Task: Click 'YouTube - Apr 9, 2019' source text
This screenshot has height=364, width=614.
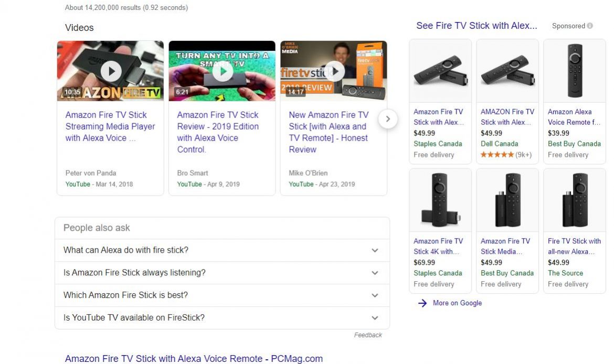Action: point(208,184)
